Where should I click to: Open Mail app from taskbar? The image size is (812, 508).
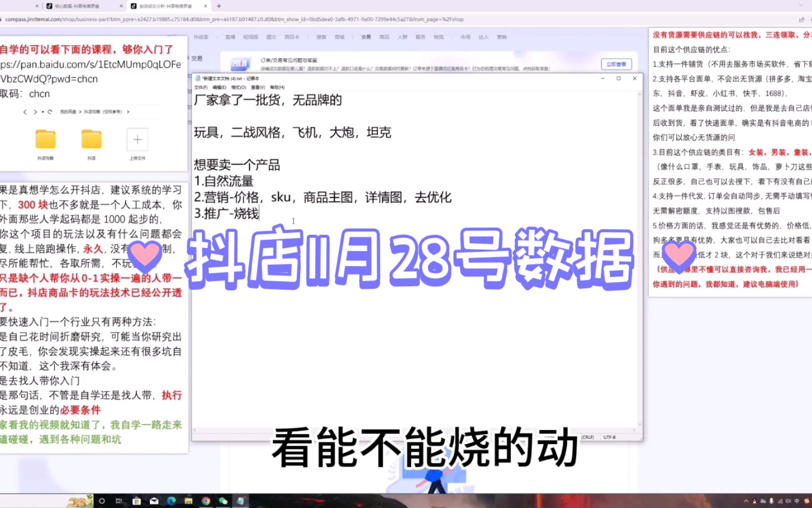click(x=154, y=501)
